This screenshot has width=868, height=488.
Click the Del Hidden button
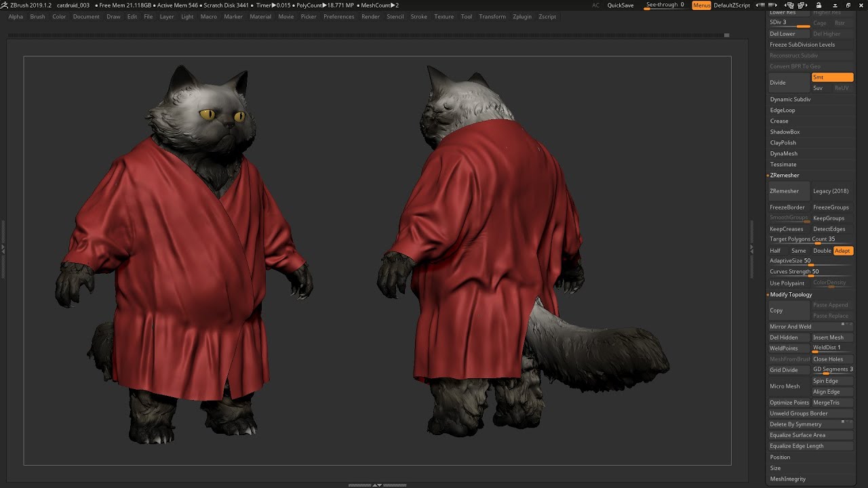point(789,338)
